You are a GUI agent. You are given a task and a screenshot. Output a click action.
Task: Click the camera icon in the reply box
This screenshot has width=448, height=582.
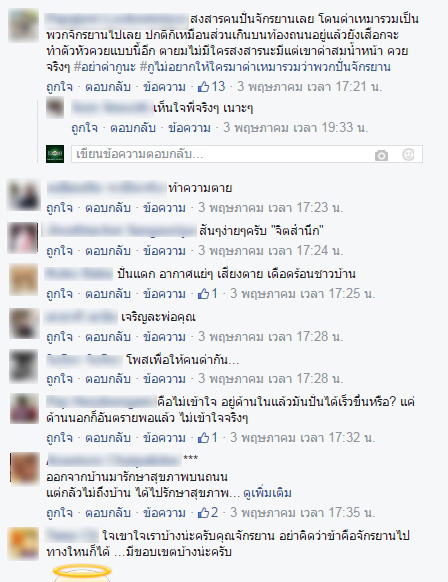[381, 155]
